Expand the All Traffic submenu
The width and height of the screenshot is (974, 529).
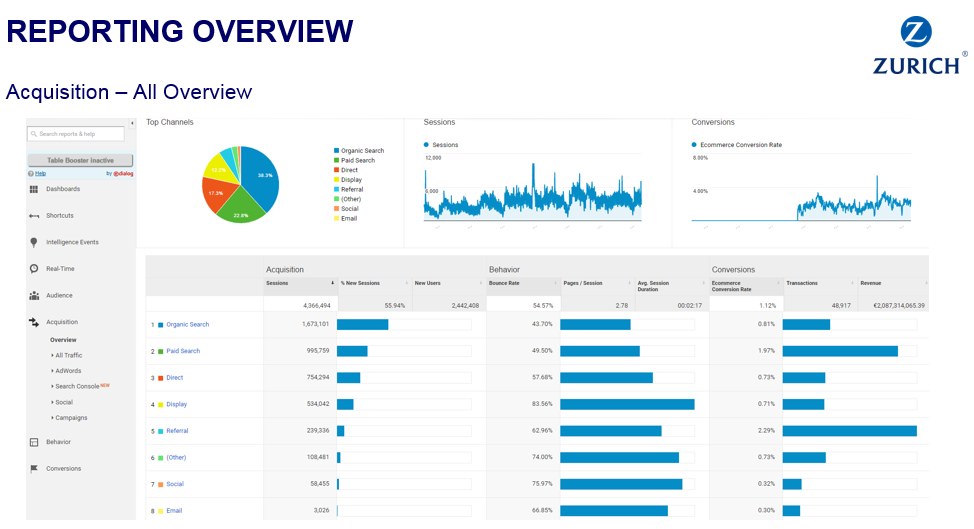click(68, 355)
